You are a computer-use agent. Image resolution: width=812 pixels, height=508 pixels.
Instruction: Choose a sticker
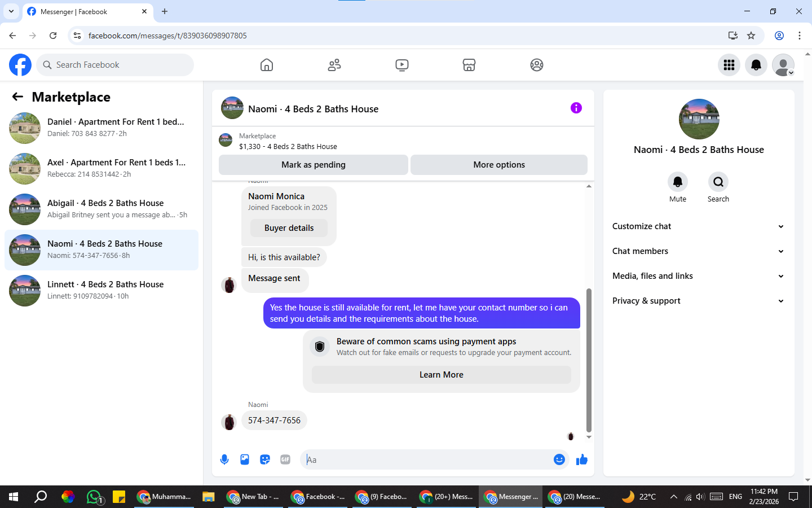click(x=265, y=459)
